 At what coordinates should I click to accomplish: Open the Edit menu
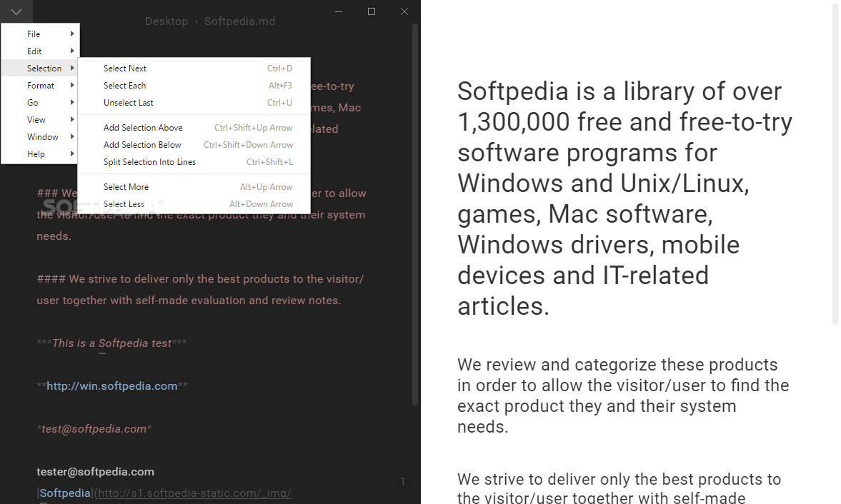click(x=40, y=51)
